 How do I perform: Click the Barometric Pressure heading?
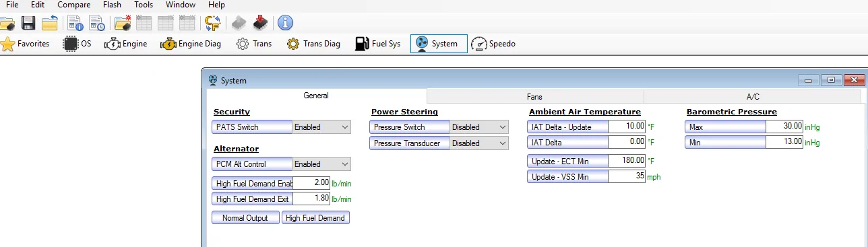click(732, 112)
